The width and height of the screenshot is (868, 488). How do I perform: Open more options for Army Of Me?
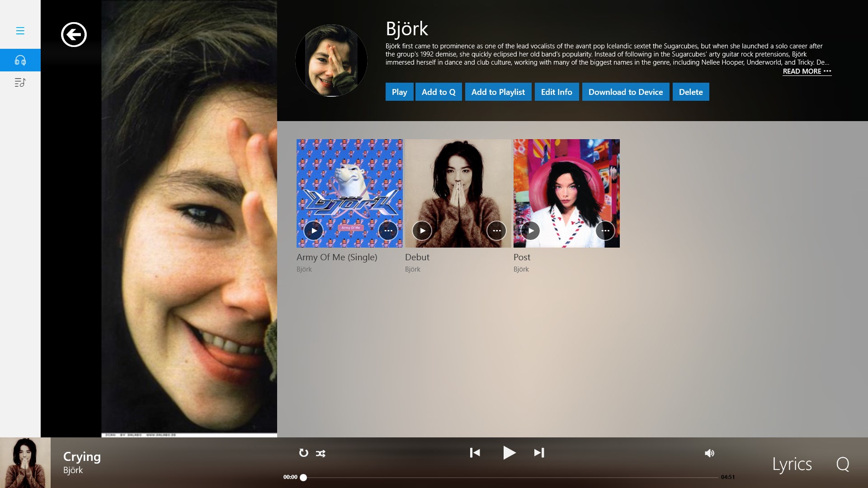(388, 230)
